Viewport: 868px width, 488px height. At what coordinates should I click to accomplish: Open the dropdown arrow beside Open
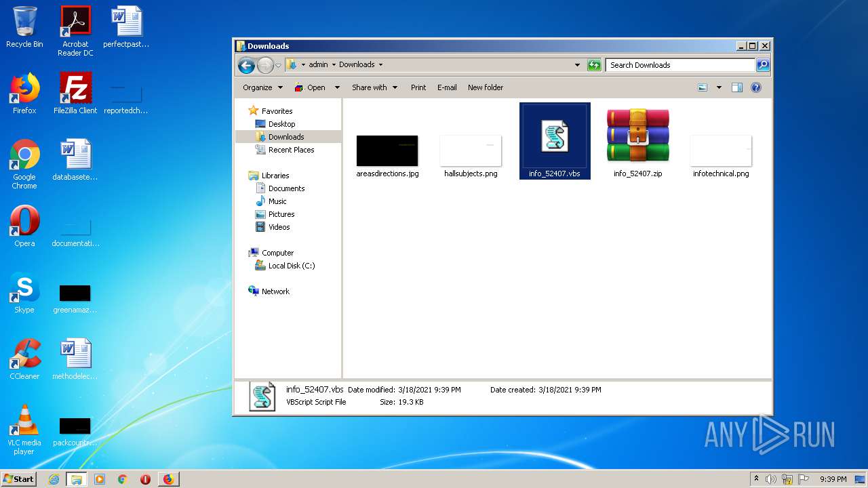click(336, 87)
